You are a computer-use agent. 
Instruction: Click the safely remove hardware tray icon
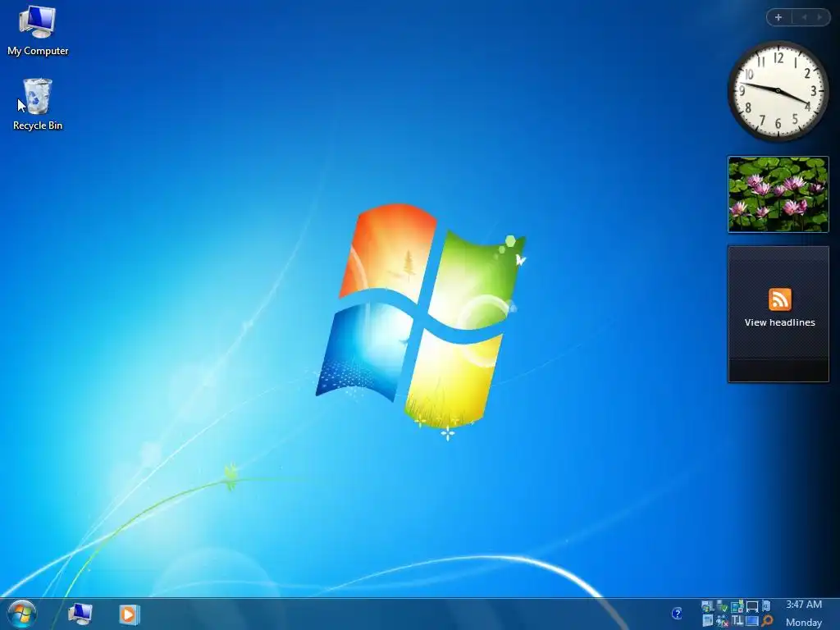722,606
